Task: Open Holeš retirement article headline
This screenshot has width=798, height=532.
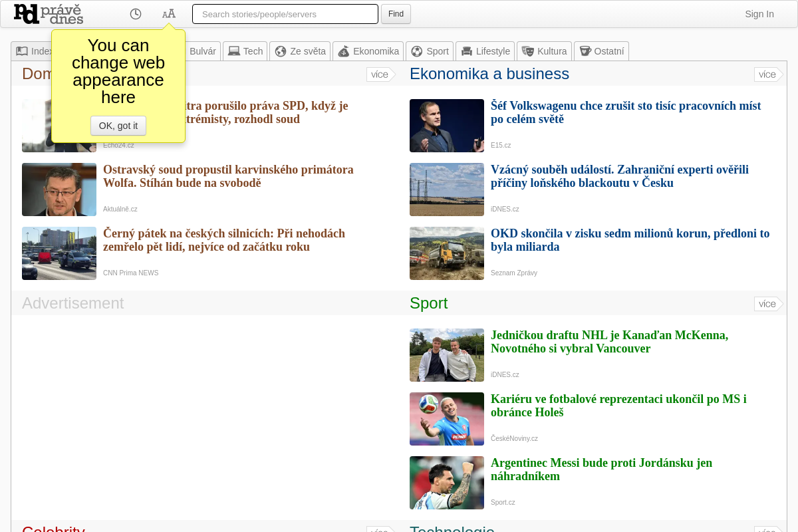Action: point(618,406)
